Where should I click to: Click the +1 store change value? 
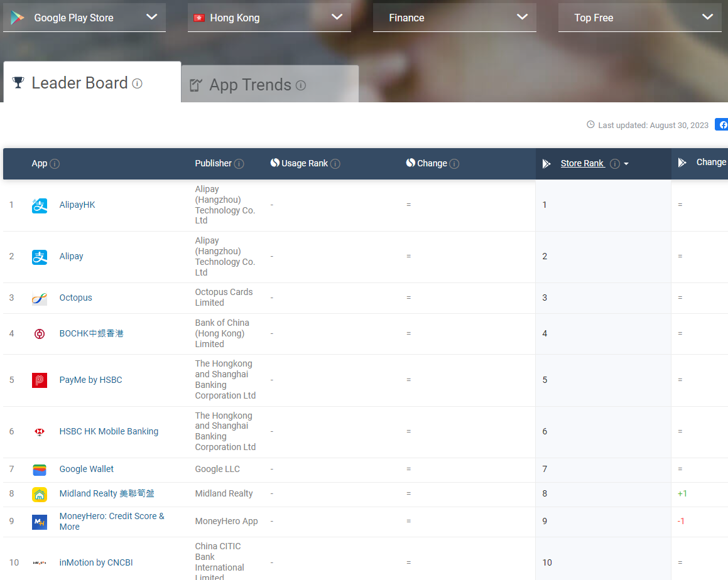coord(682,494)
